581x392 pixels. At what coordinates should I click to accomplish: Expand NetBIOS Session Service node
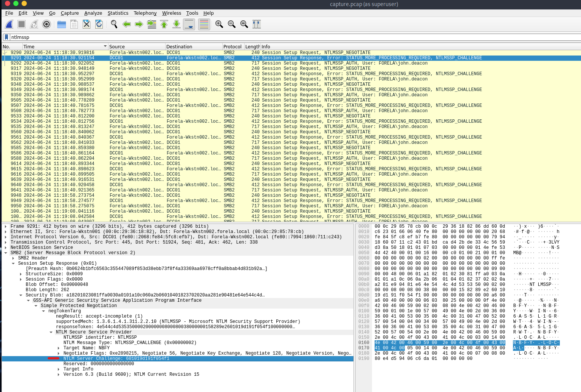point(6,247)
